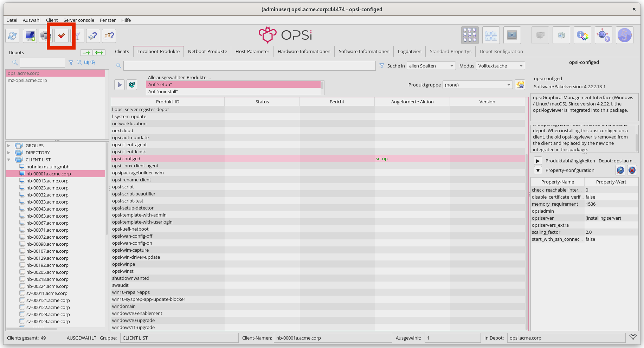Switch to the Netboot-Produkte tab
The width and height of the screenshot is (644, 348).
tap(207, 51)
